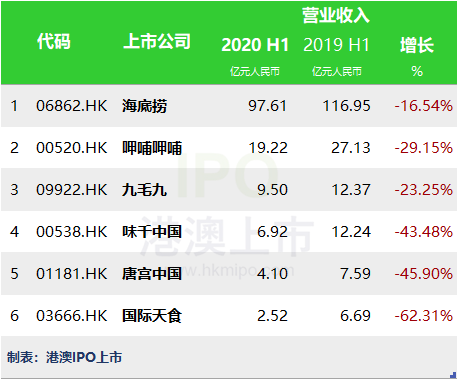Click the 亿元人民币 unit under 2019 H1

337,71
